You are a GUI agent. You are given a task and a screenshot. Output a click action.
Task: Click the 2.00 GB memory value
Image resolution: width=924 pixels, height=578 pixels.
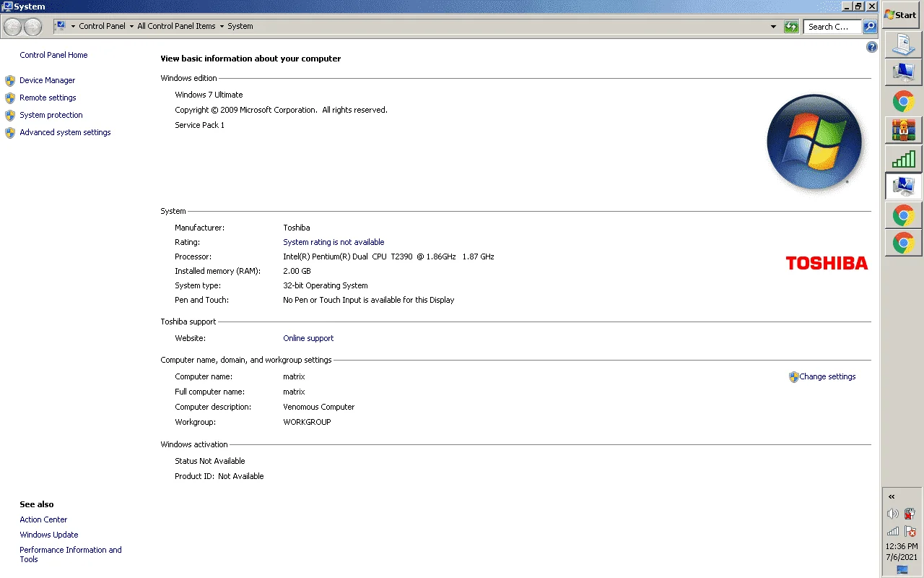(297, 271)
